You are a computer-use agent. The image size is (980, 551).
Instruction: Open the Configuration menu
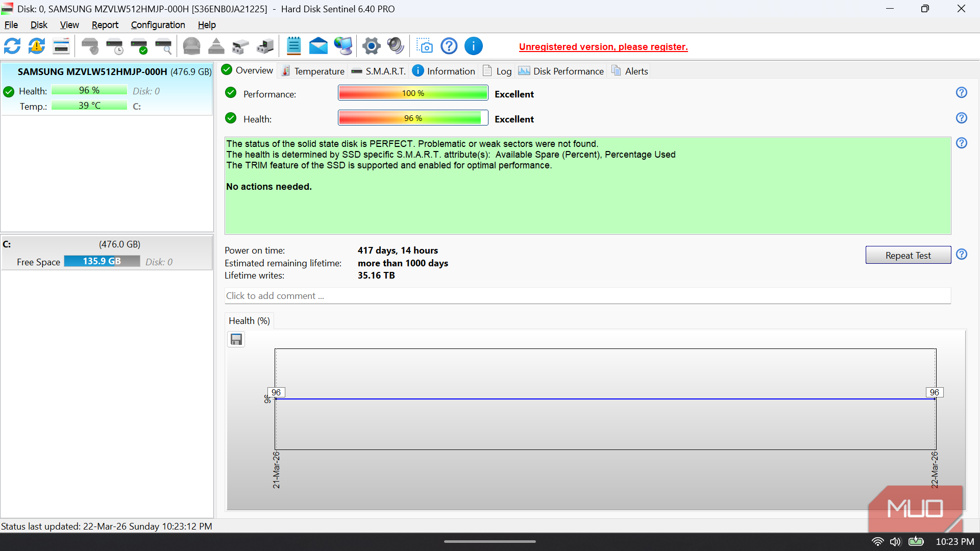[x=158, y=25]
